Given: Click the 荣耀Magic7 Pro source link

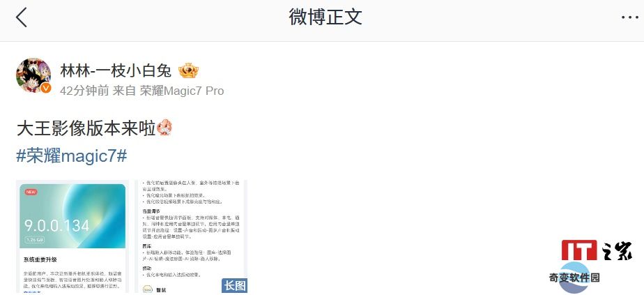Looking at the screenshot, I should coord(182,91).
